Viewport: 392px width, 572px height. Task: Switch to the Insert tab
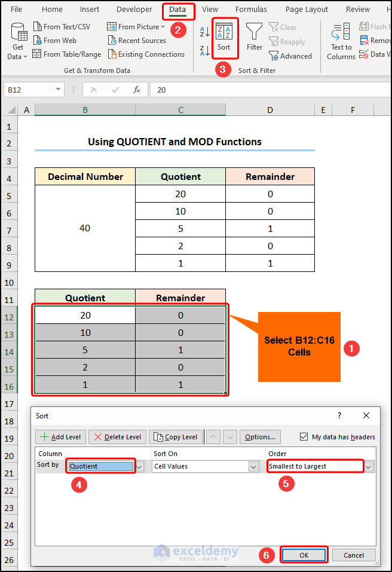tap(90, 10)
